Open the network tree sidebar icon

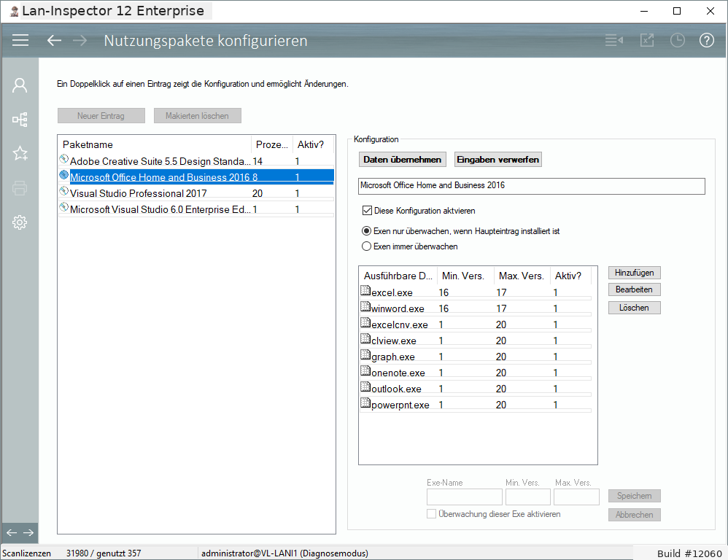[x=20, y=120]
